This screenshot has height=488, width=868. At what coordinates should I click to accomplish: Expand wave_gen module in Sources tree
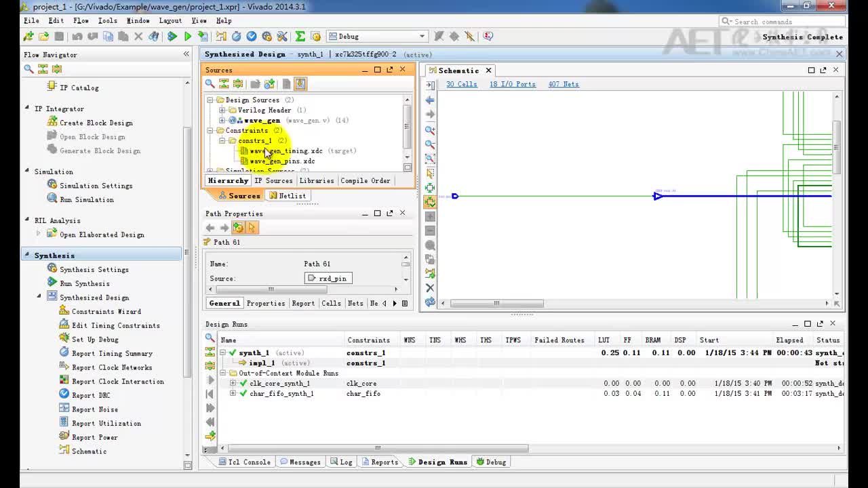pos(222,120)
